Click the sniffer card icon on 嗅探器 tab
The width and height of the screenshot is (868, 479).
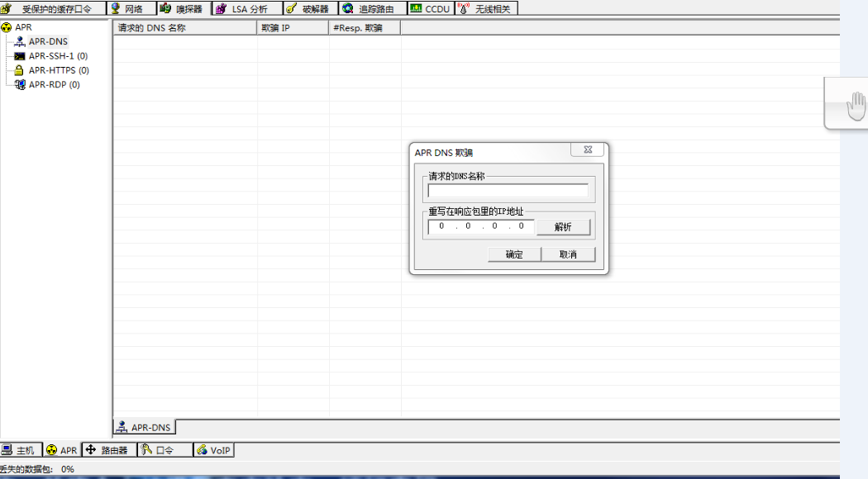(x=165, y=7)
